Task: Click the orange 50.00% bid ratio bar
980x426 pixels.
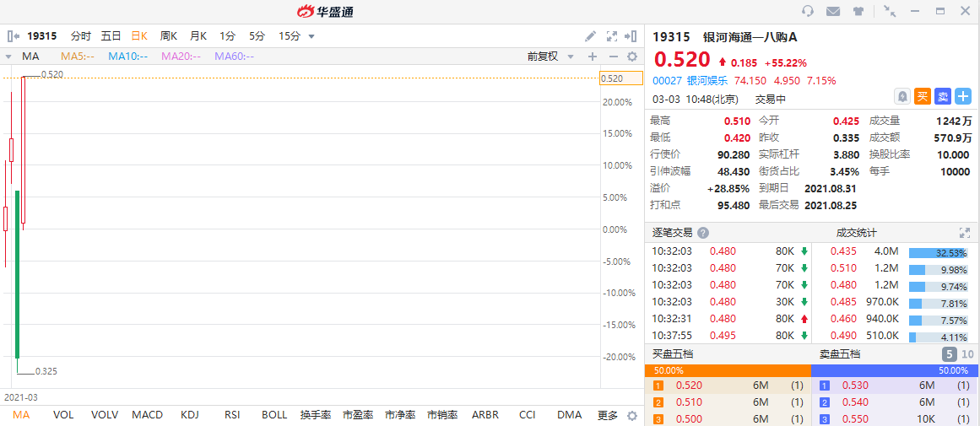Action: coord(728,369)
